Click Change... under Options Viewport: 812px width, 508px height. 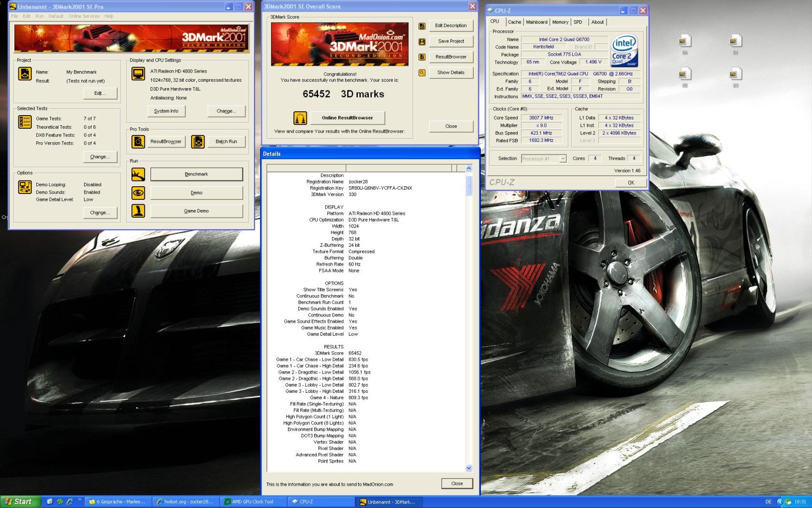100,213
